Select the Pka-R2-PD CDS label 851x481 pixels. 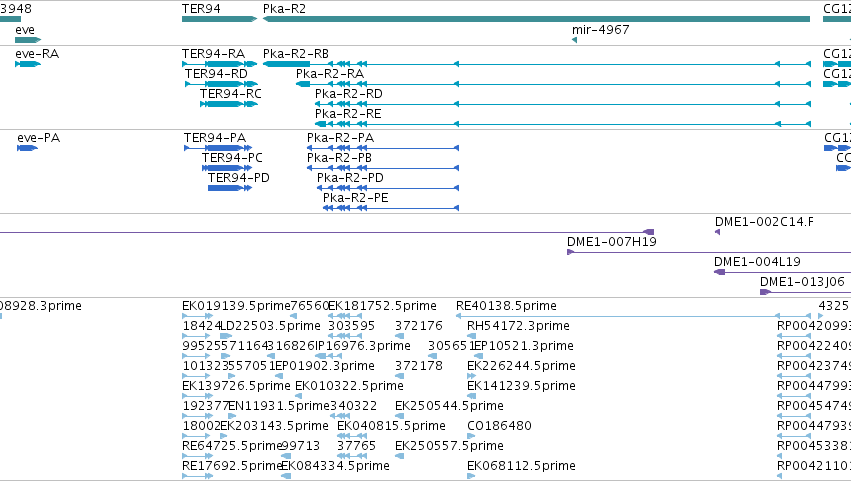point(350,178)
